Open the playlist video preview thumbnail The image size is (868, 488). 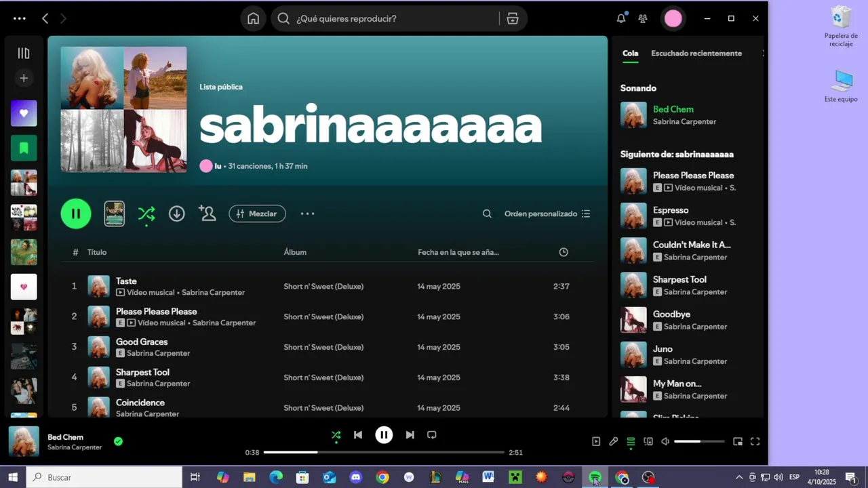[114, 213]
